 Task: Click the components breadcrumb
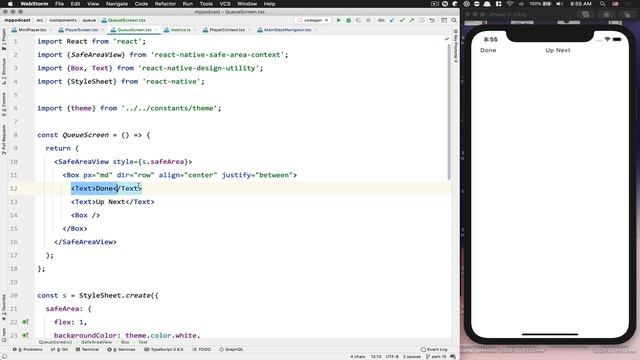[63, 20]
